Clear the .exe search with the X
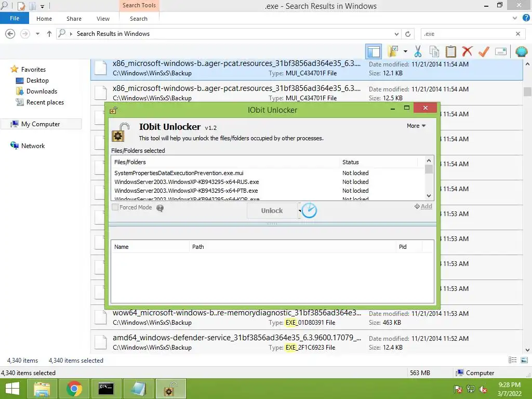Screen dimensions: 532x399 pyautogui.click(x=518, y=34)
